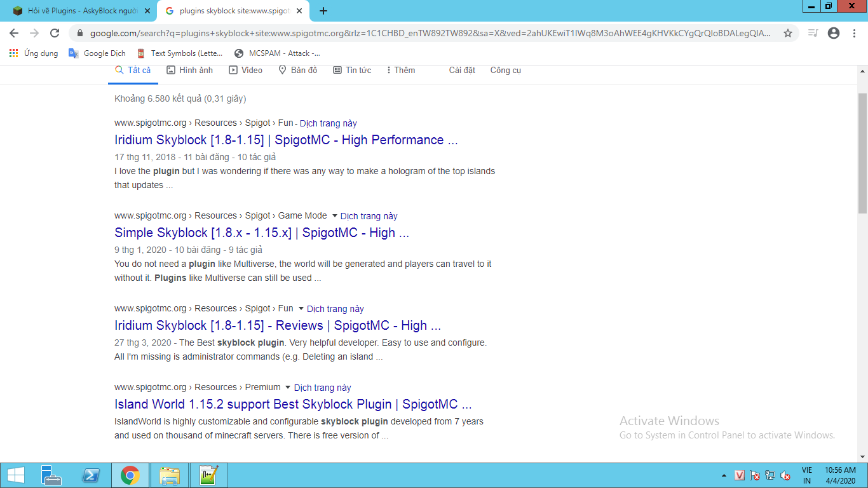Expand the Thêm search filter menu
The image size is (868, 488).
point(401,70)
